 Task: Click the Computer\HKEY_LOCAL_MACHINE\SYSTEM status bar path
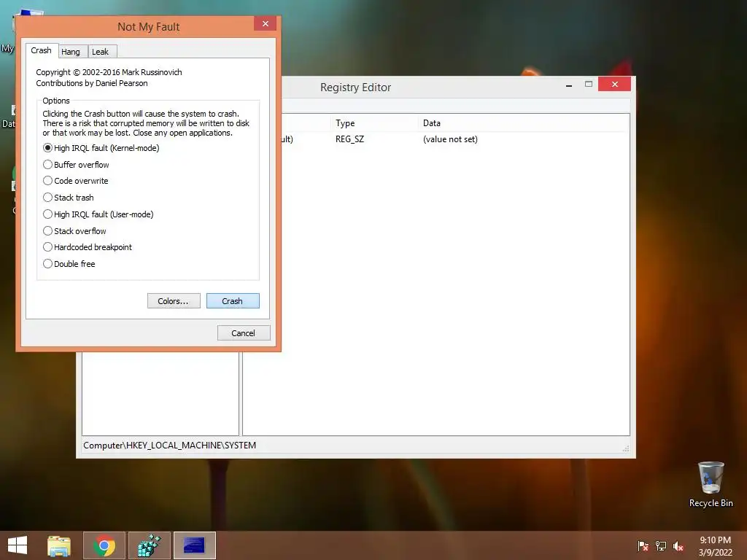click(169, 446)
